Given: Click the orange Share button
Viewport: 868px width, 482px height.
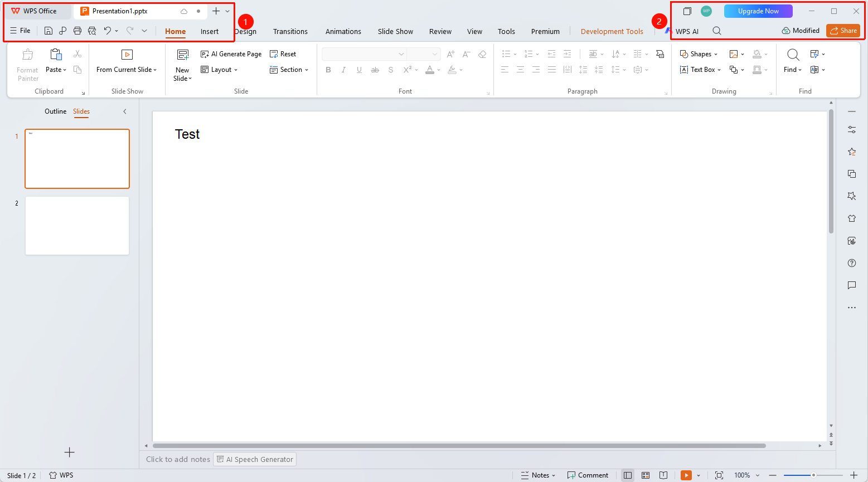Looking at the screenshot, I should [843, 31].
